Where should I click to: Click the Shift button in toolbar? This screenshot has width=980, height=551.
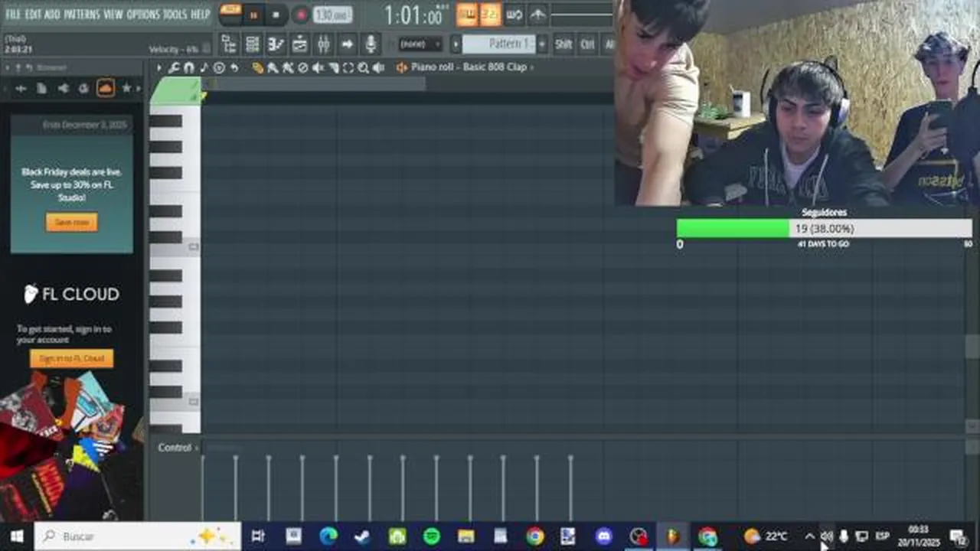(563, 44)
